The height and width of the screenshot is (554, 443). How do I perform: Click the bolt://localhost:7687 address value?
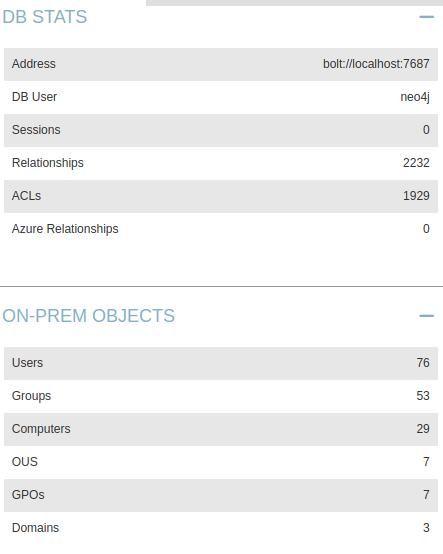(376, 64)
